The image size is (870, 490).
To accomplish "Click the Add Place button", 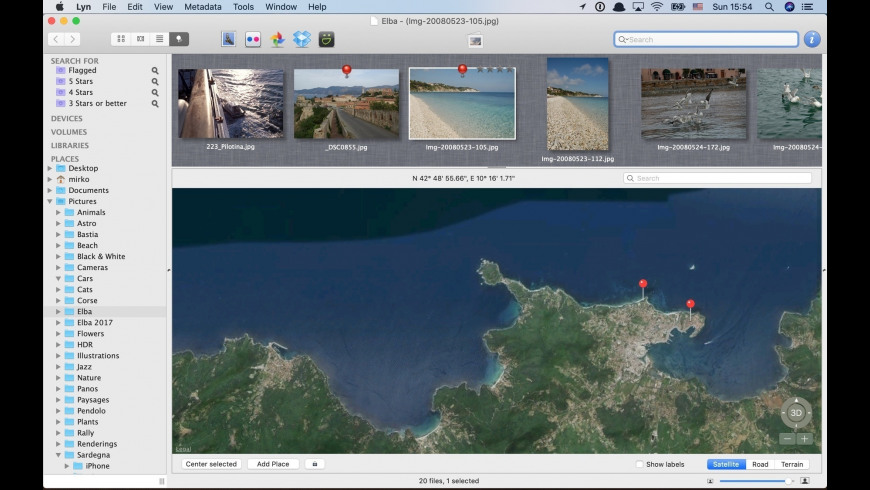I will coord(273,464).
